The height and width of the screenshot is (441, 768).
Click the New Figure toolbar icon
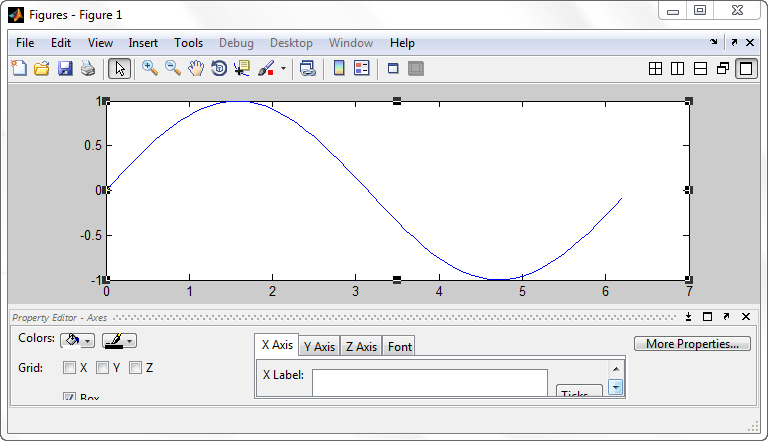tap(19, 69)
